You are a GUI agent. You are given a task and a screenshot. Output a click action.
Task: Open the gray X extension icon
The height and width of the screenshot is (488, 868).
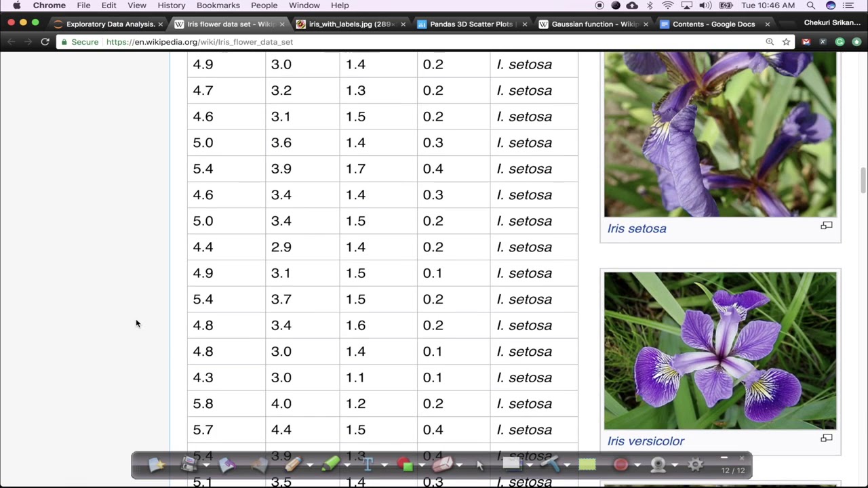pos(823,42)
